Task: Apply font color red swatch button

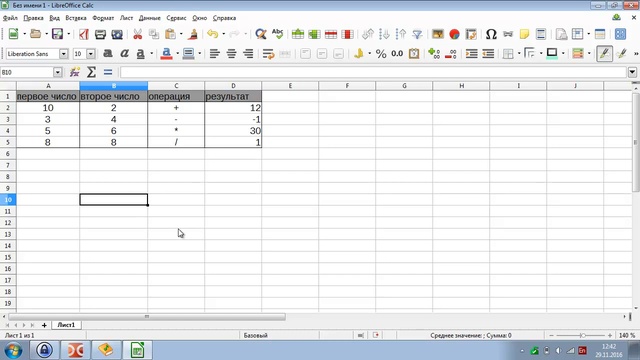Action: [x=167, y=53]
